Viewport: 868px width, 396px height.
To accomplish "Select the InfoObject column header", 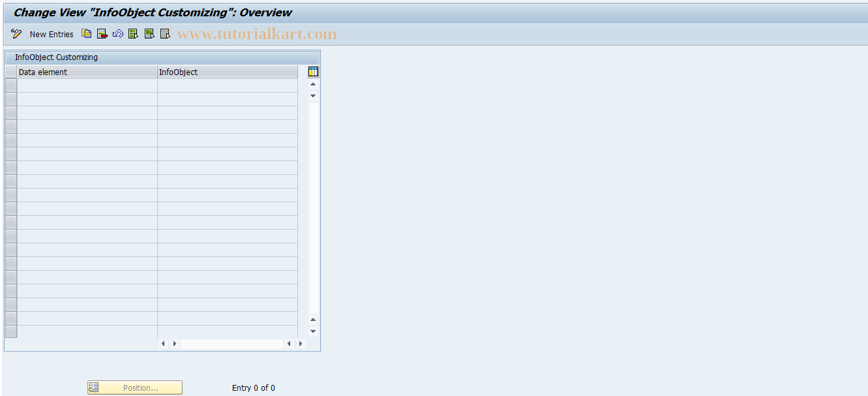I will (x=228, y=72).
